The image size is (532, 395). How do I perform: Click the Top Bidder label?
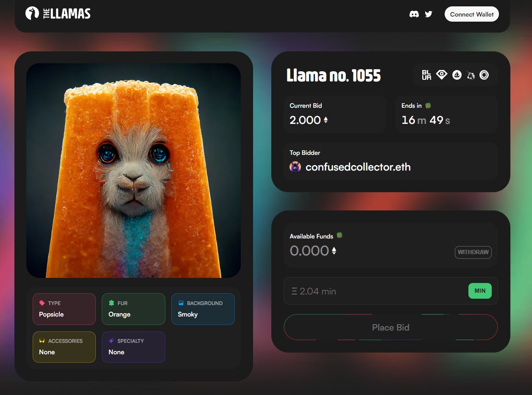[x=305, y=153]
